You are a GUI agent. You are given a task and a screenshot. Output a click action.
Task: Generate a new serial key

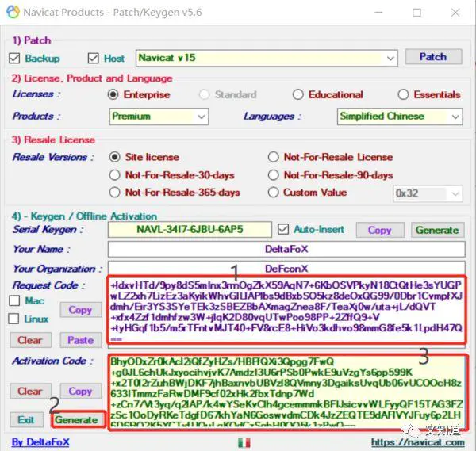pyautogui.click(x=437, y=230)
